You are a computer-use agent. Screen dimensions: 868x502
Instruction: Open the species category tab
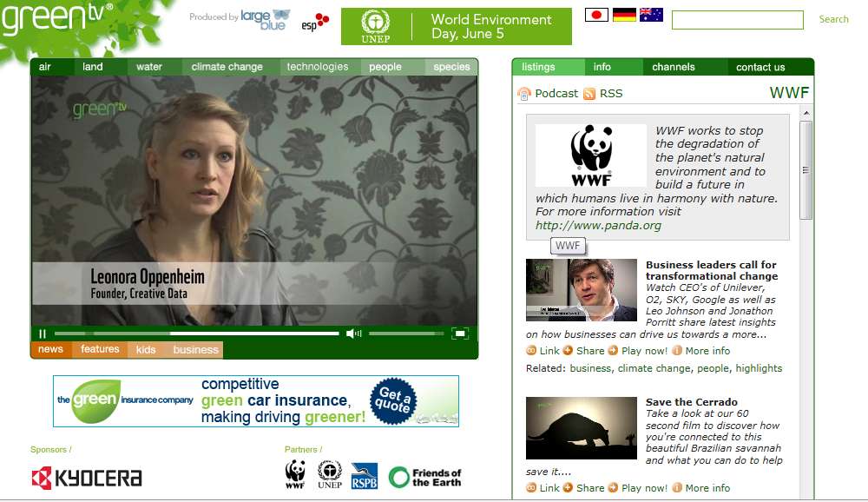click(451, 67)
